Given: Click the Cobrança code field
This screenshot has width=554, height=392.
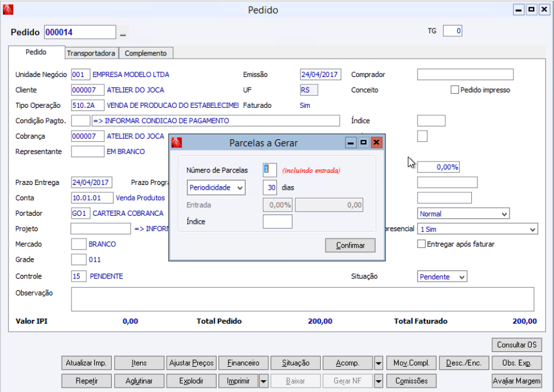Looking at the screenshot, I should pyautogui.click(x=88, y=136).
